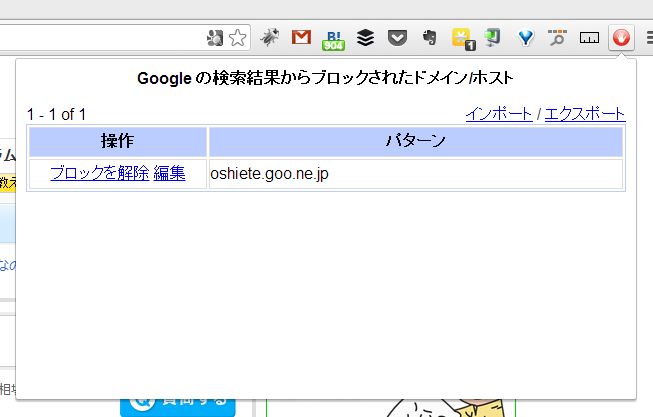Click the エクスポート link
The image size is (653, 417).
[585, 114]
